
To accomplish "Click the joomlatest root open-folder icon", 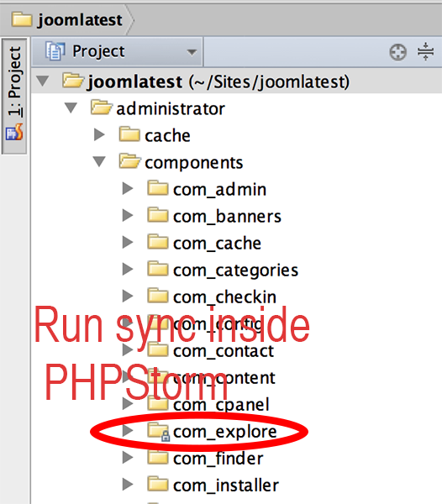I will coord(73,81).
